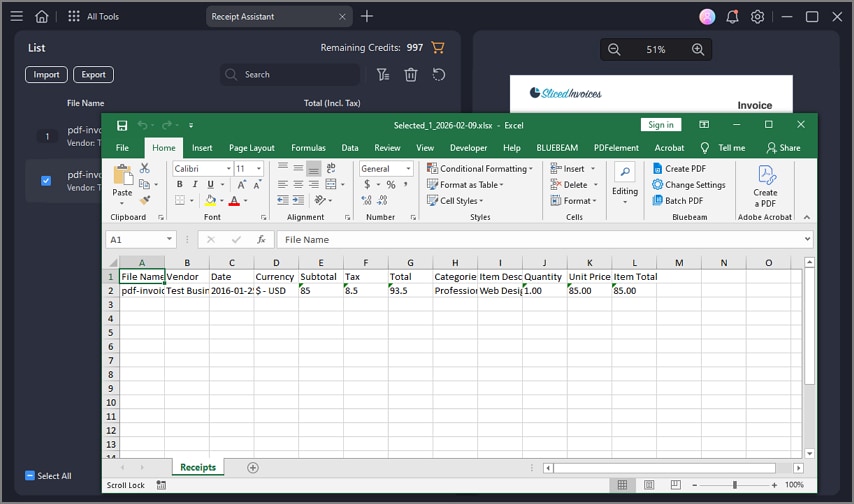Zoom in the invoice preview

(698, 50)
